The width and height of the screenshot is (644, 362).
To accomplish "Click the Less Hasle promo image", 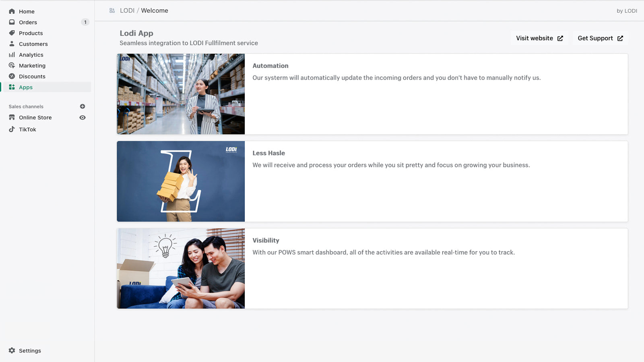I will (x=180, y=181).
